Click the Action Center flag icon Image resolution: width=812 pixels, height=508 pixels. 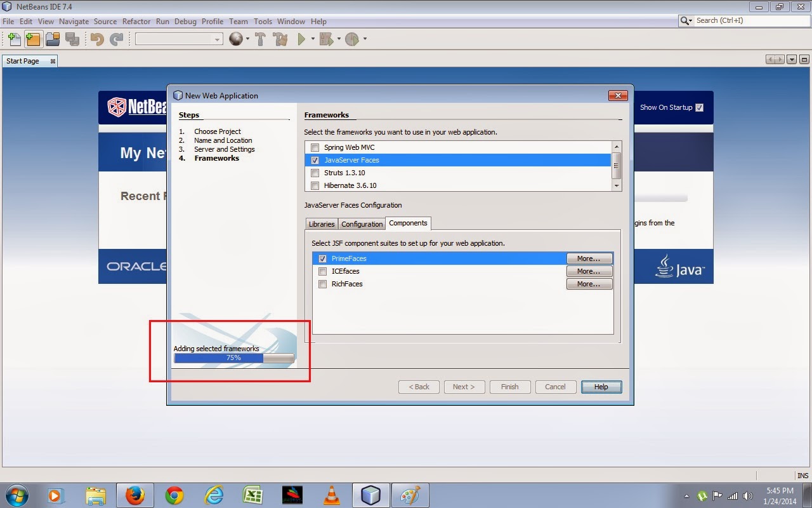tap(717, 496)
